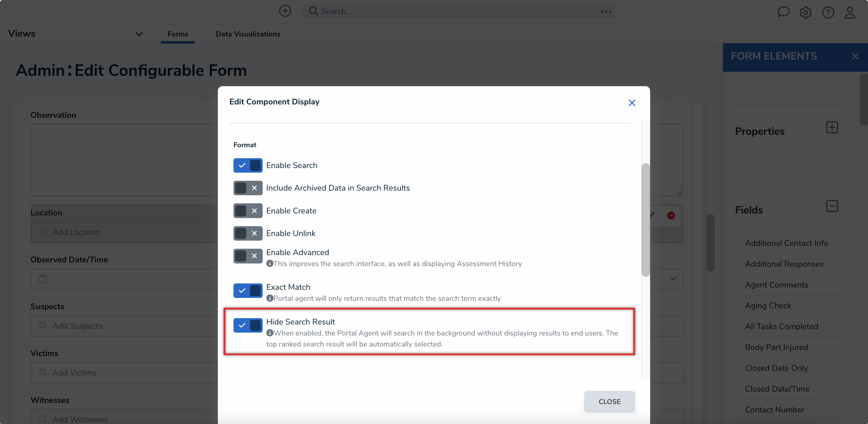Click the red remove icon on the form field
868x424 pixels.
(671, 215)
